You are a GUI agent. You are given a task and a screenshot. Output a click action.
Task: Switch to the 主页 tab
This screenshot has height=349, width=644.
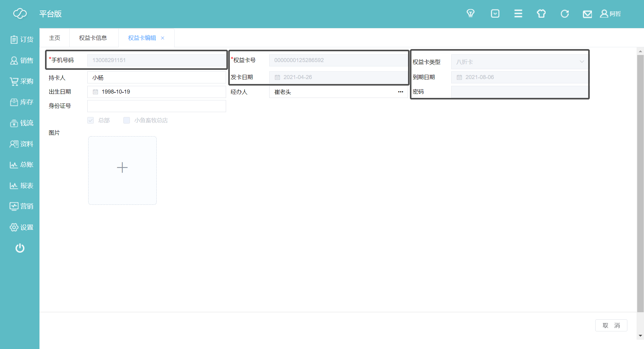(55, 38)
